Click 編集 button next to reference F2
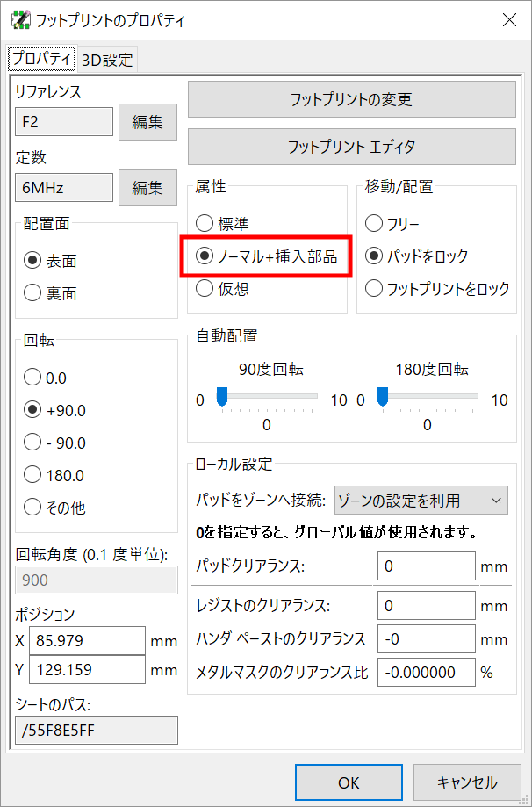This screenshot has width=532, height=807. (147, 122)
